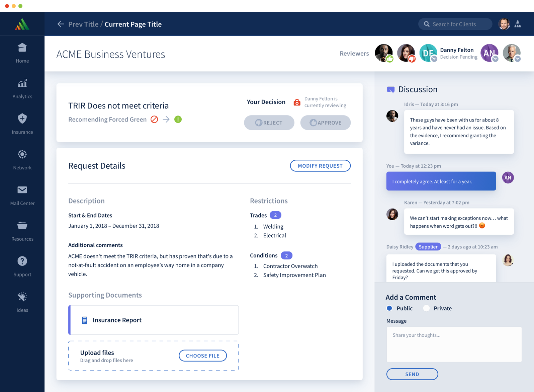The image size is (534, 392).
Task: Select the Public radio option
Action: coord(389,308)
